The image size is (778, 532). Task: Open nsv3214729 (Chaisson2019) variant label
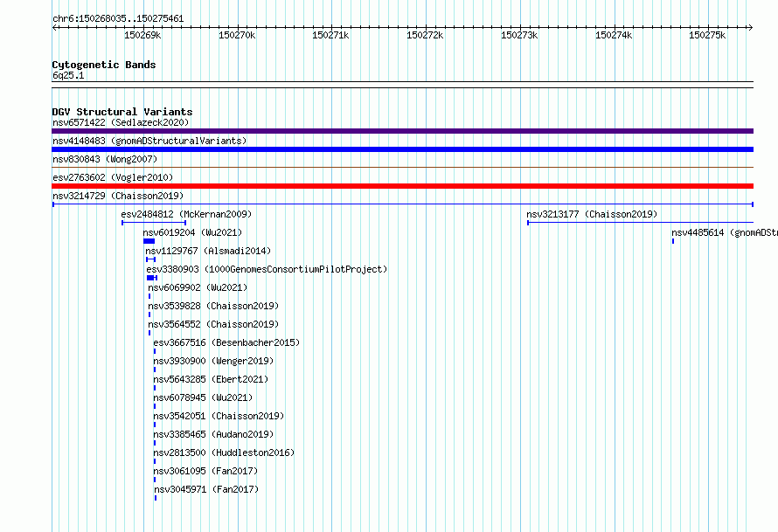pyautogui.click(x=118, y=196)
